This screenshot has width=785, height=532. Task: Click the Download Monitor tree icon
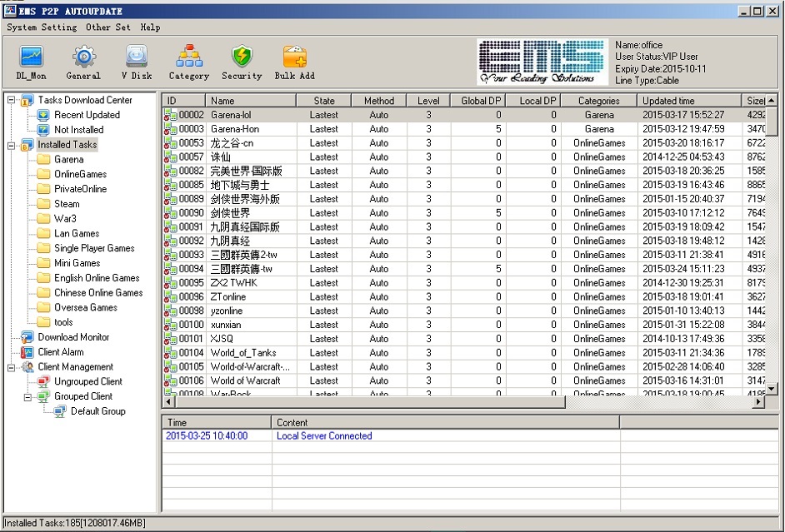27,337
